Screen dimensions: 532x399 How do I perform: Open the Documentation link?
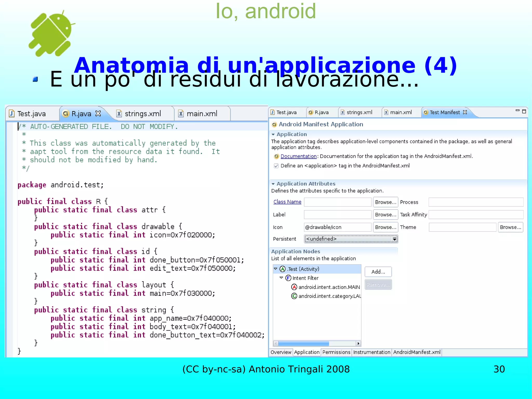coord(298,156)
